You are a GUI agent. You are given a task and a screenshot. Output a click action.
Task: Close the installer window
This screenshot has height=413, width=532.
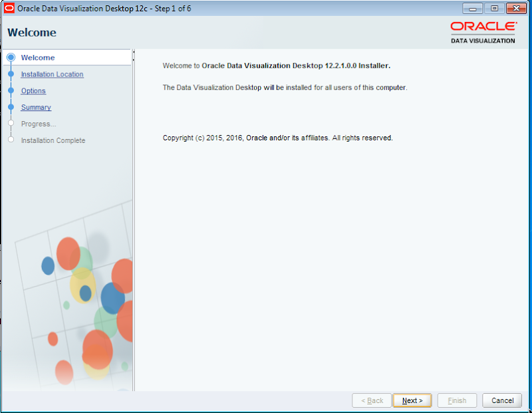point(516,9)
